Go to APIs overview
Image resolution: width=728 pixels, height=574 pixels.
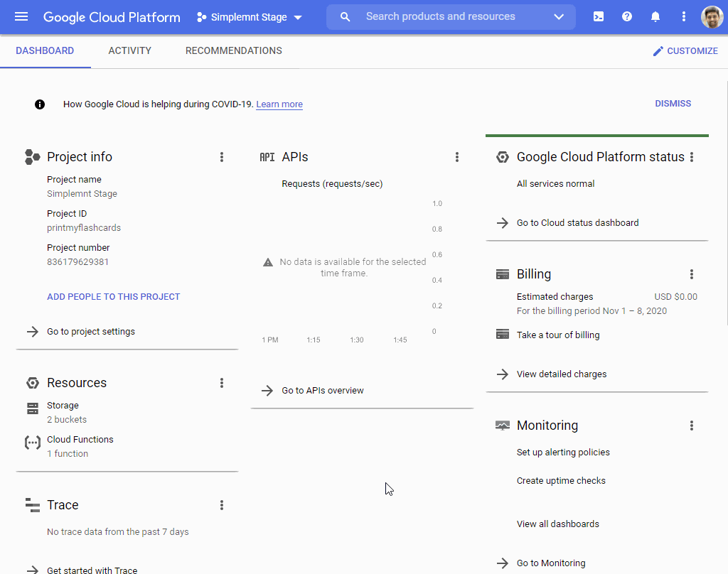tap(322, 390)
